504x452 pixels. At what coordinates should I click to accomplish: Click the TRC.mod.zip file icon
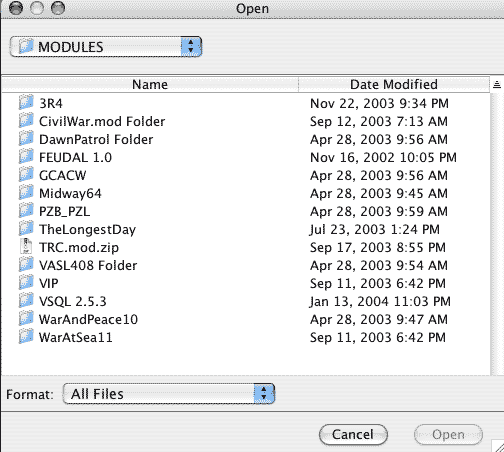[x=26, y=246]
